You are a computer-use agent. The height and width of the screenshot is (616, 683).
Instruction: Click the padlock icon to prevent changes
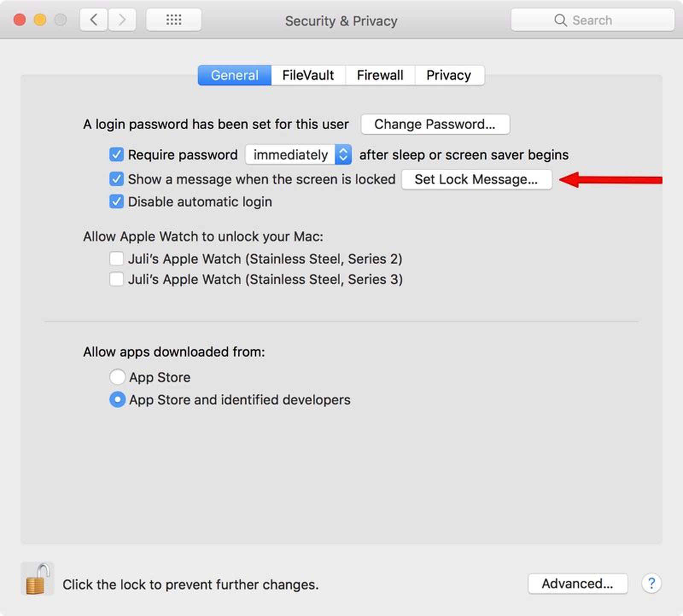(37, 579)
